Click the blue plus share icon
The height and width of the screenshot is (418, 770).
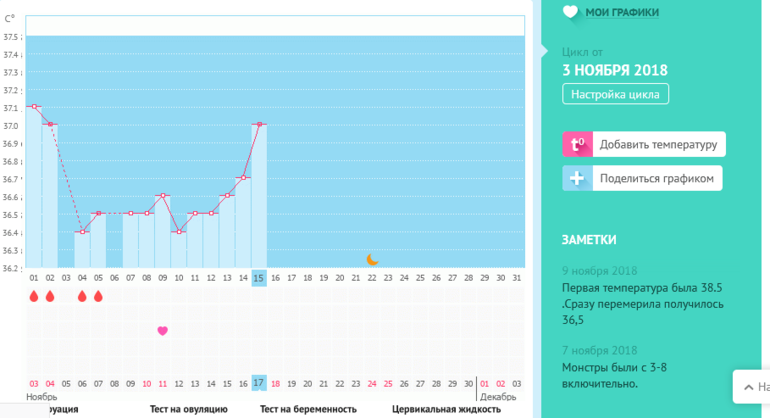576,179
